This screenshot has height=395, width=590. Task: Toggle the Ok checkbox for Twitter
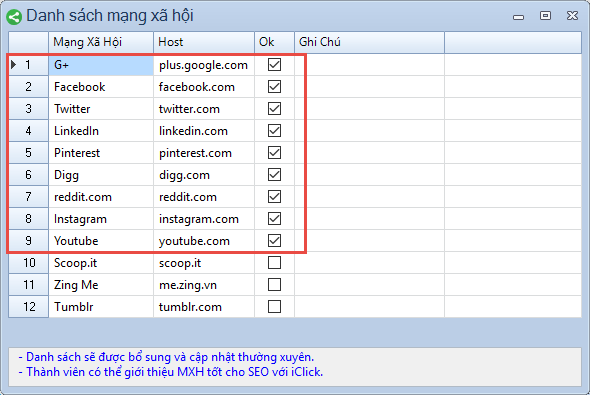[274, 109]
